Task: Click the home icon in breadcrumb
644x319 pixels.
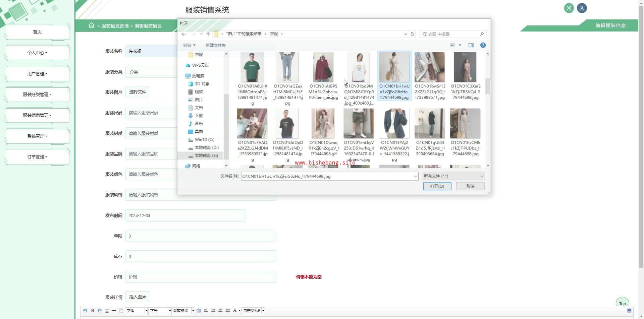Action: (91, 25)
